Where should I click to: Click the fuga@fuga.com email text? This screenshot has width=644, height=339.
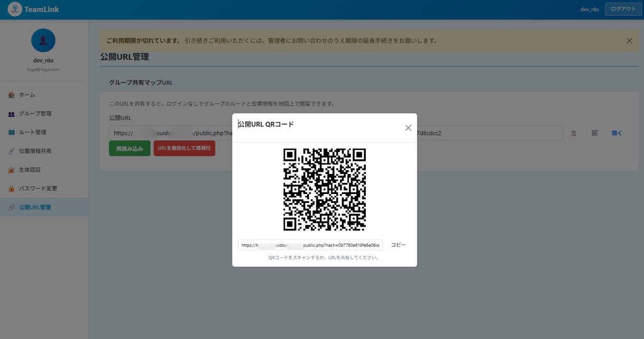pyautogui.click(x=43, y=69)
